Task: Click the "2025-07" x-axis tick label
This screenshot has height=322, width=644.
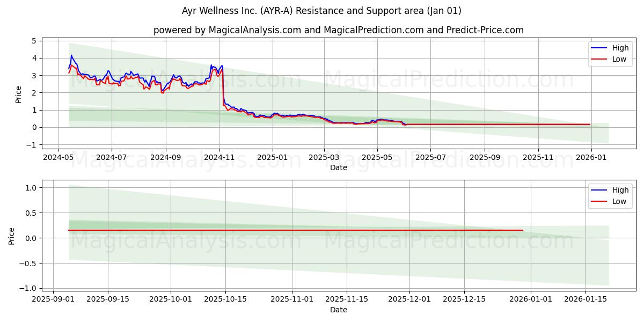Action: coord(430,157)
